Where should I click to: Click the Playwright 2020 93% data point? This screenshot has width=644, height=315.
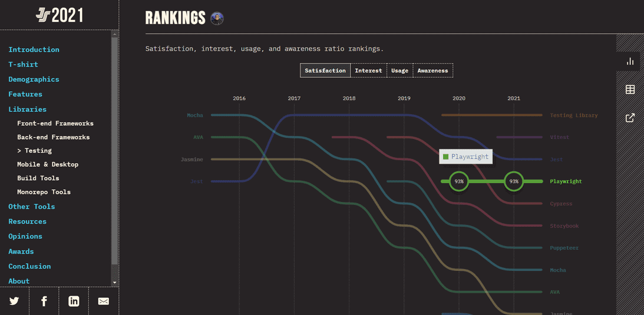pos(459,181)
